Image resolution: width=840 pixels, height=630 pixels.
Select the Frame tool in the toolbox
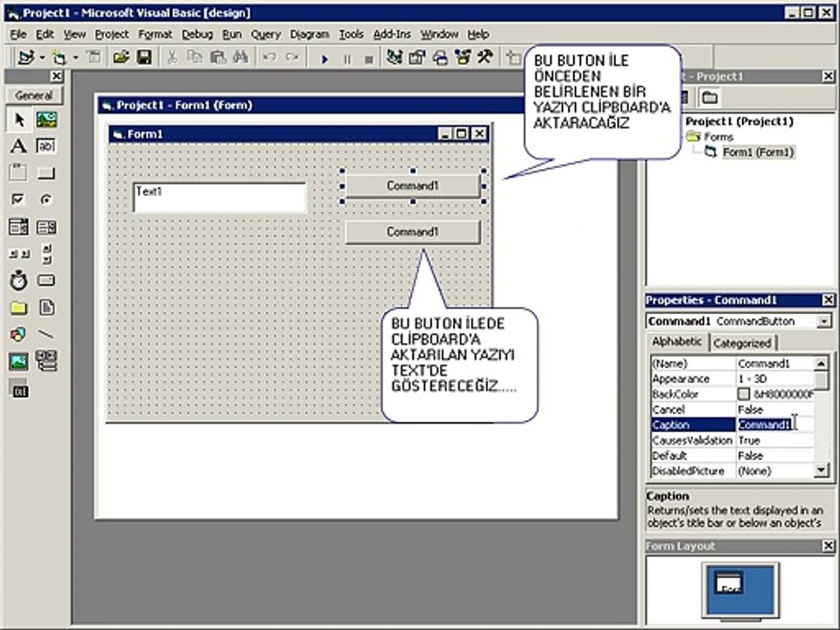pos(18,172)
